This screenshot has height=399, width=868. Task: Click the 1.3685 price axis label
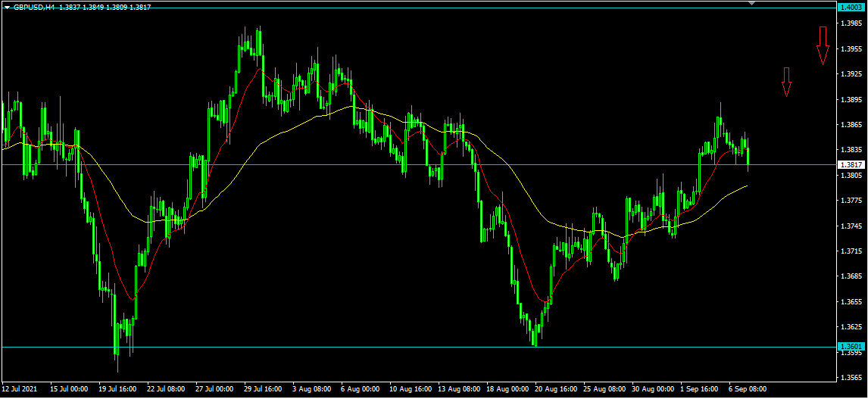(851, 276)
